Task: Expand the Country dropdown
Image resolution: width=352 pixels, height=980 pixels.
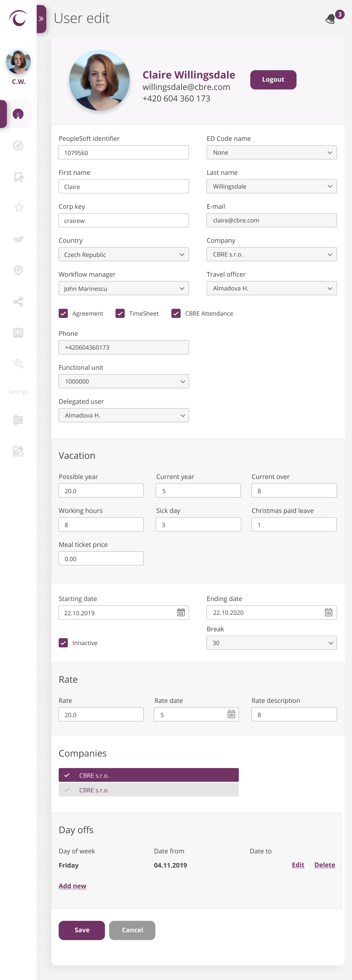Action: [124, 254]
